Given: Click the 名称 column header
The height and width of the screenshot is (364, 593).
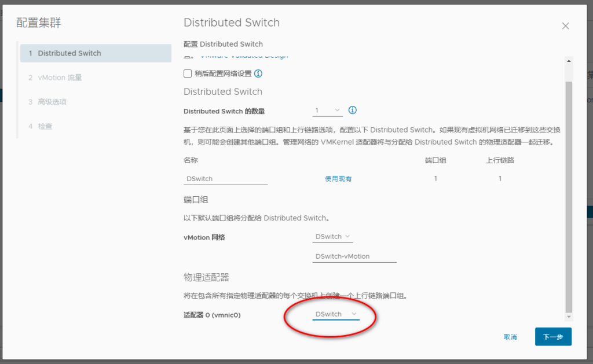Looking at the screenshot, I should (191, 160).
